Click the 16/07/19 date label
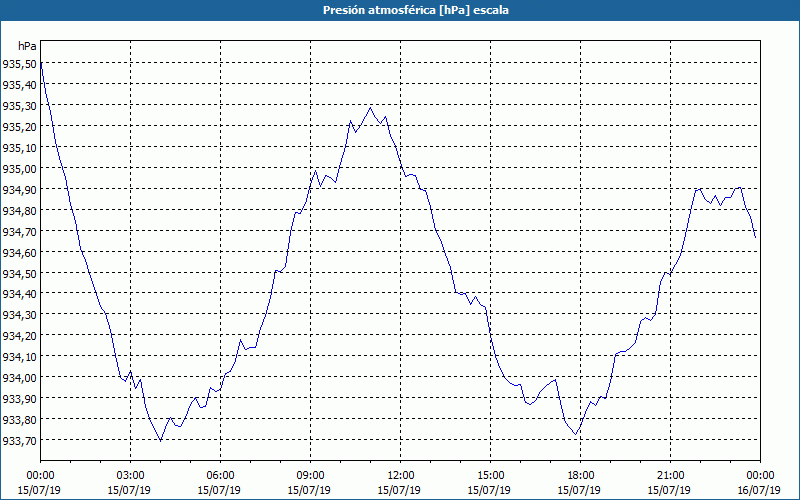 (759, 490)
